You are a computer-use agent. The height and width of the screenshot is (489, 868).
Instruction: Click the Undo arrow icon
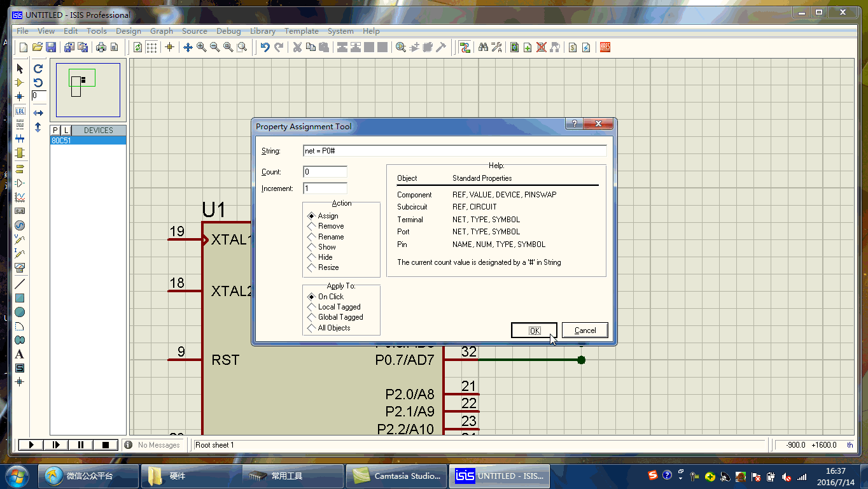click(265, 47)
